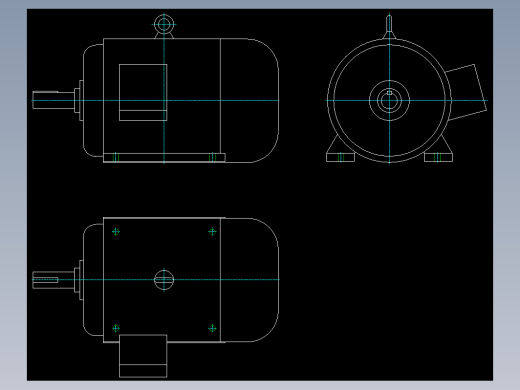The image size is (520, 390).
Task: Select the rounded fan cover in side view
Action: pyautogui.click(x=250, y=100)
